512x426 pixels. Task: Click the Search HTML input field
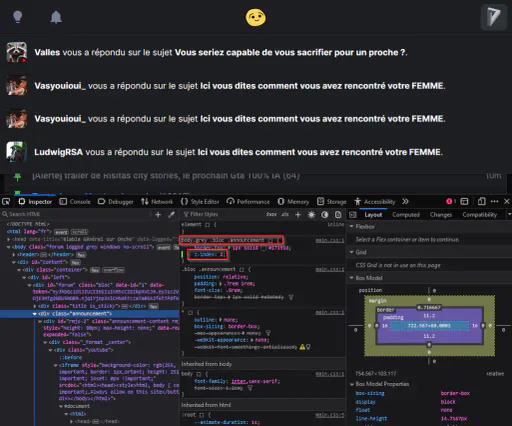pos(77,214)
